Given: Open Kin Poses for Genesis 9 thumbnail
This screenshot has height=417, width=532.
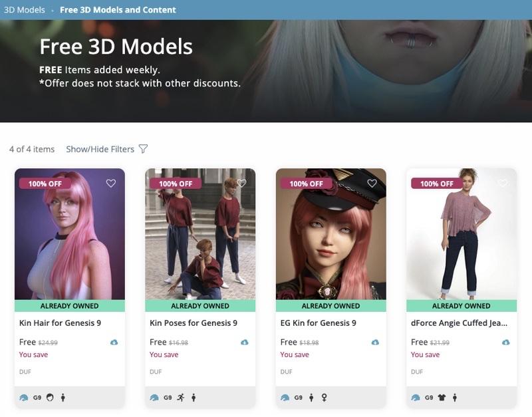Looking at the screenshot, I should [x=200, y=234].
